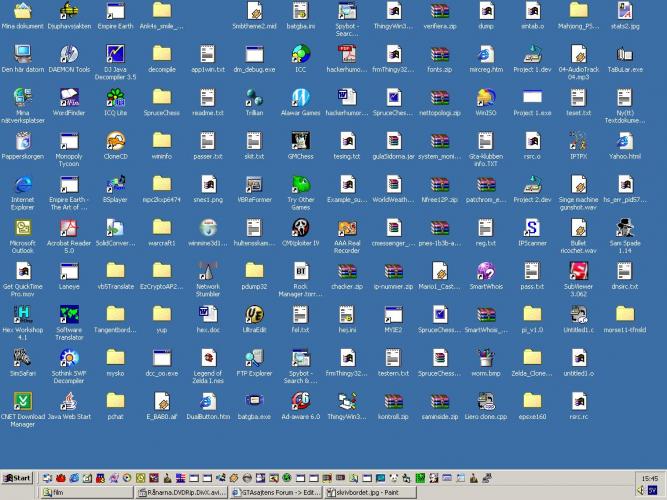The width and height of the screenshot is (667, 500).
Task: Click the BSplayer shortcut icon
Action: pos(115,185)
